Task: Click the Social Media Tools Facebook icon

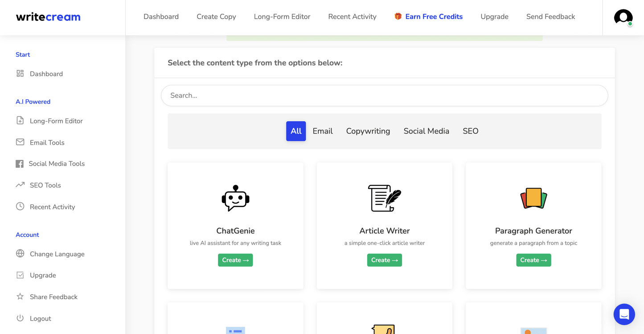Action: coord(20,164)
